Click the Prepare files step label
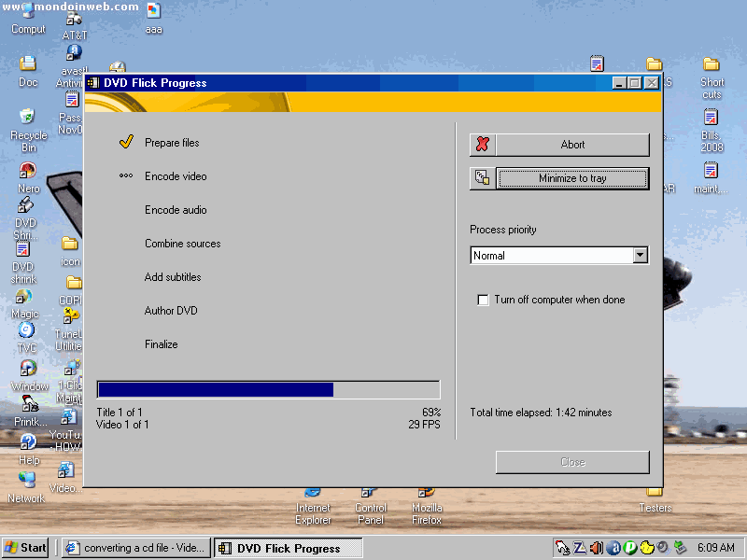The width and height of the screenshot is (747, 560). tap(172, 143)
